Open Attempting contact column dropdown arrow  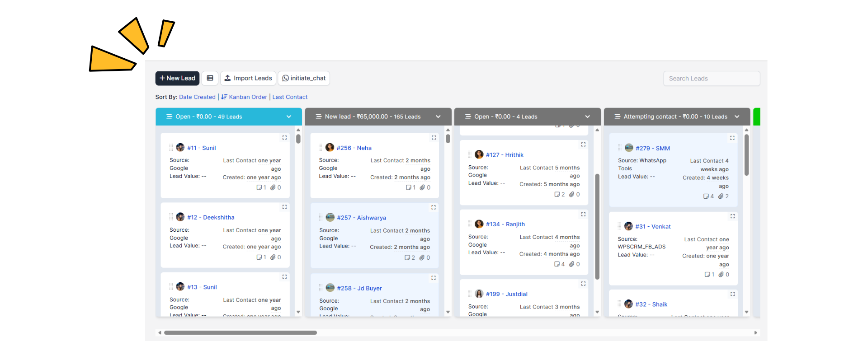pyautogui.click(x=737, y=117)
